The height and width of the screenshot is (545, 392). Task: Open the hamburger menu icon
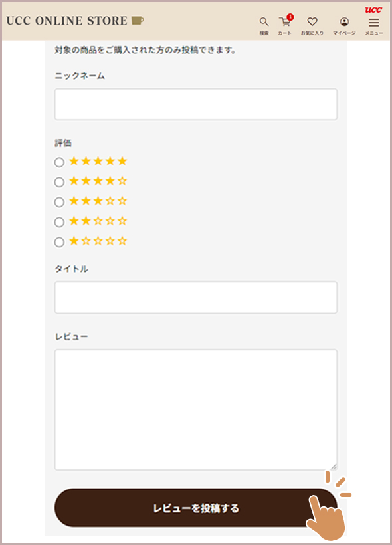(x=374, y=23)
